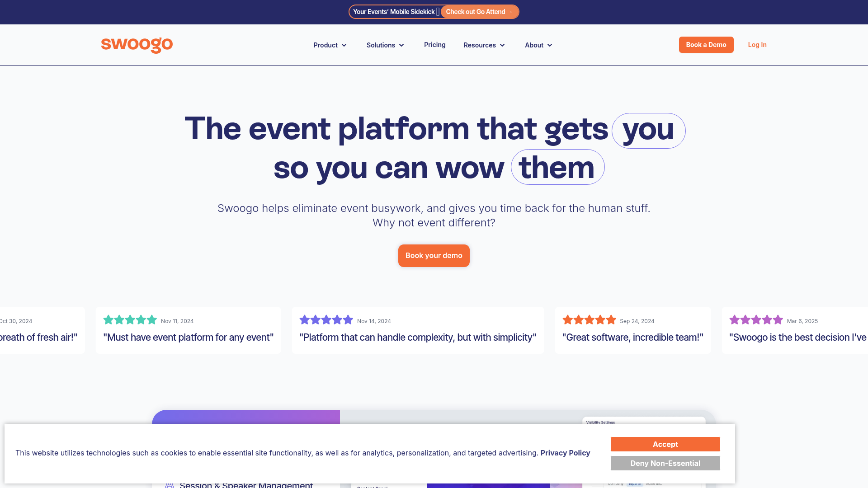Select the Pricing navigation item
The width and height of the screenshot is (868, 488).
434,45
